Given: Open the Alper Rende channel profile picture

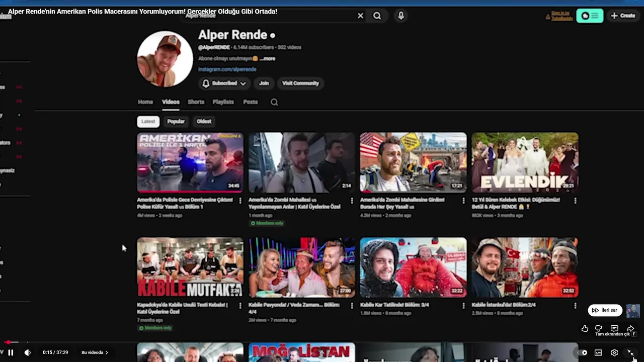Looking at the screenshot, I should point(165,59).
